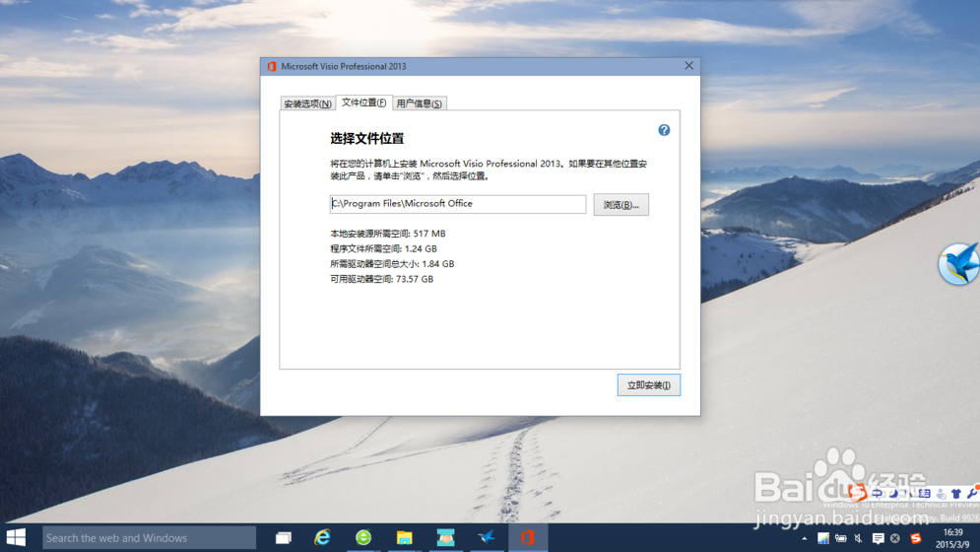Viewport: 980px width, 552px height.
Task: Toggle the Sogou moon half-width icon
Action: pos(893,493)
